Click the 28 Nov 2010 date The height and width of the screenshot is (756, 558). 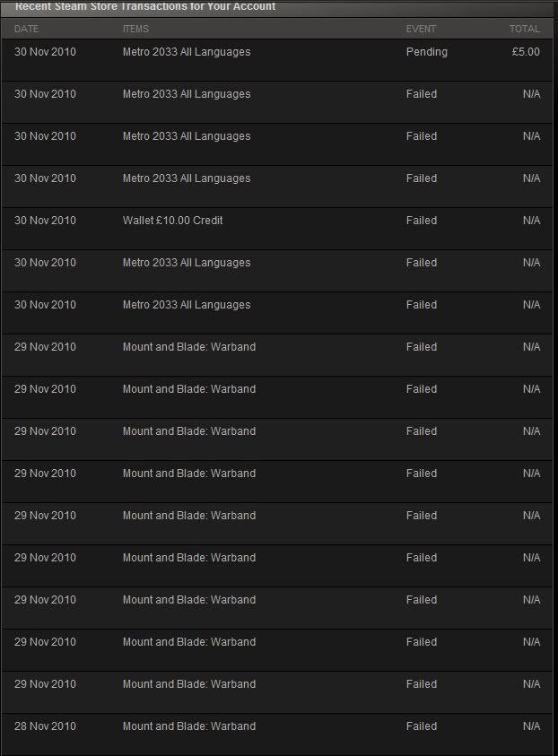(x=45, y=726)
